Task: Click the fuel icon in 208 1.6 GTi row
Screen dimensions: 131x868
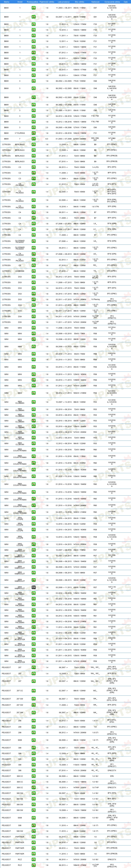Action: tap(34, 733)
